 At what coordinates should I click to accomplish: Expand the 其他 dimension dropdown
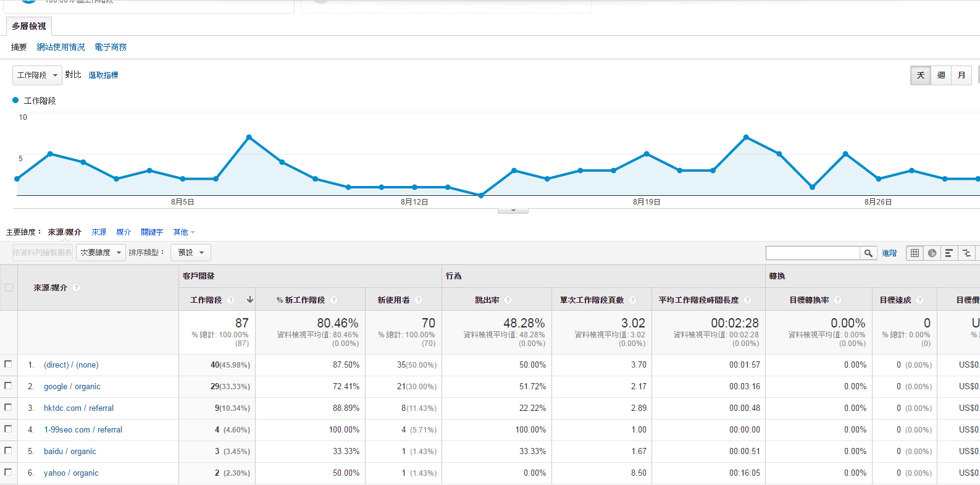point(184,232)
